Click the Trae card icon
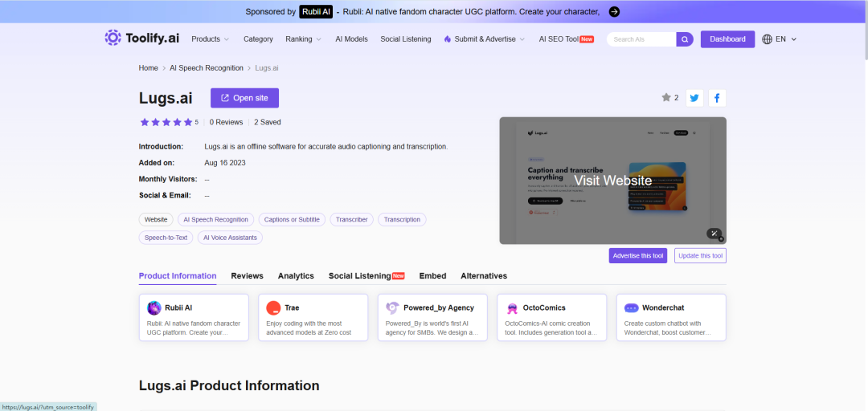The width and height of the screenshot is (868, 411). (x=273, y=307)
